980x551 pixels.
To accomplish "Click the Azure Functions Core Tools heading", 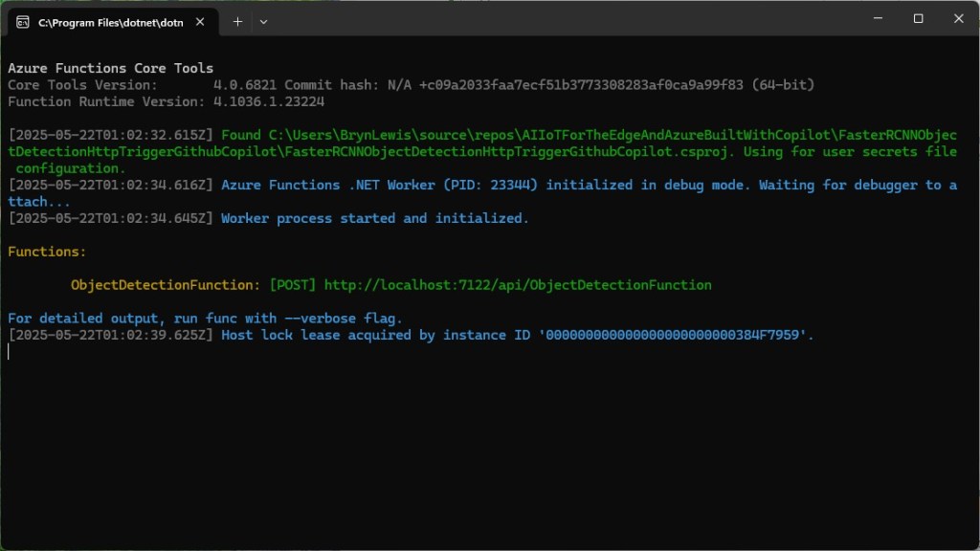I will (110, 68).
